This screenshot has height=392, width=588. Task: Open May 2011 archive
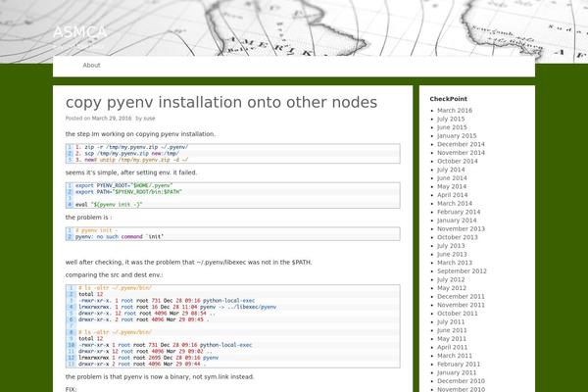point(452,339)
